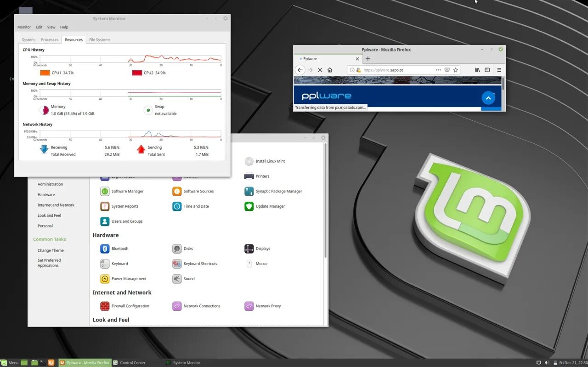Click Administration in Control Center sidebar

[50, 184]
